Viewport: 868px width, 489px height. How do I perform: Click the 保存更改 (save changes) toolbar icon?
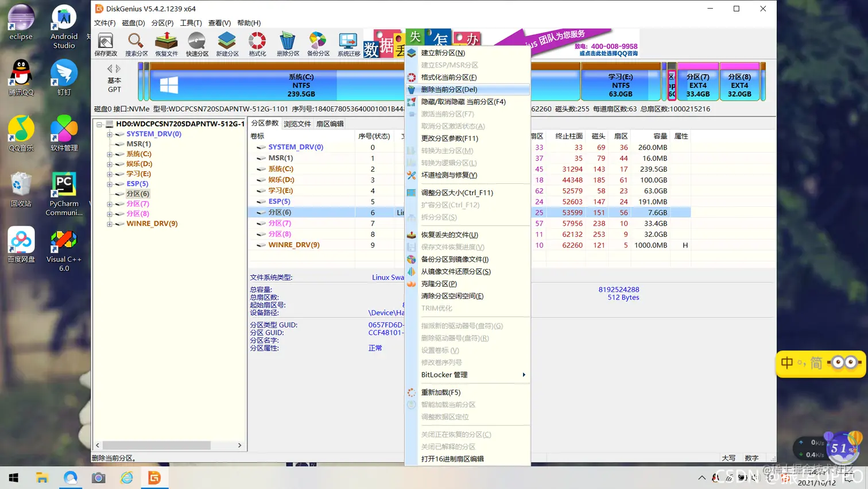point(105,41)
